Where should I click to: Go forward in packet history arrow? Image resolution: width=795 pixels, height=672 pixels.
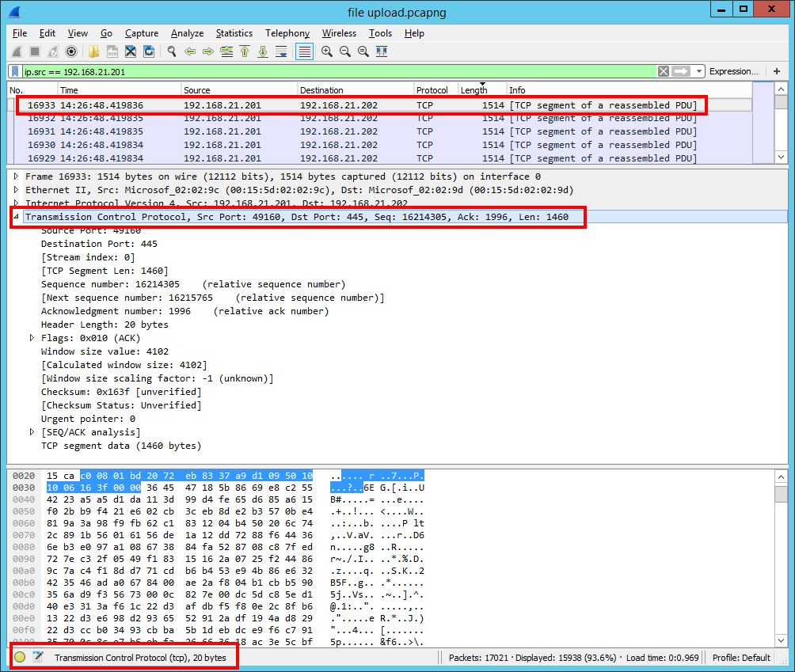(208, 51)
